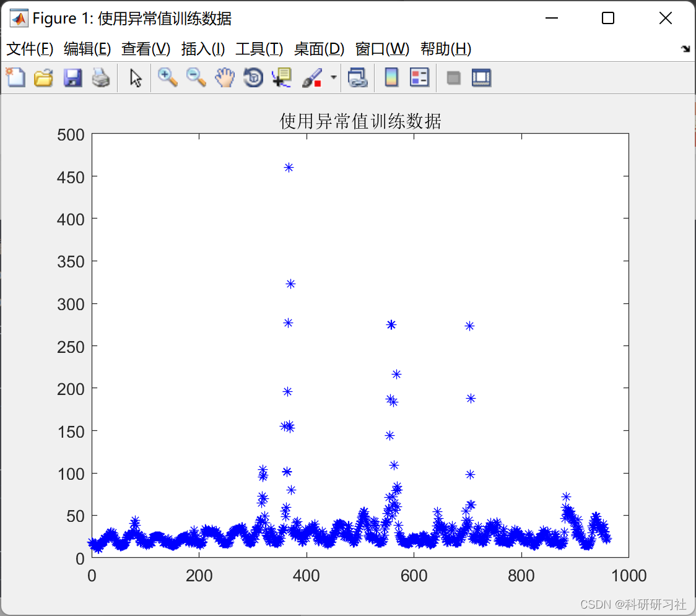Image resolution: width=696 pixels, height=616 pixels.
Task: Expand the Brush color dropdown arrow
Action: pyautogui.click(x=334, y=77)
